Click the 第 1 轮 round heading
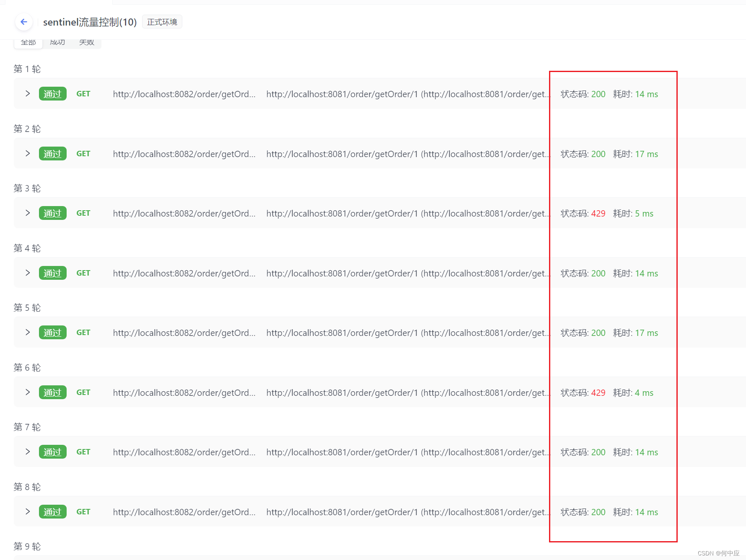 [27, 69]
